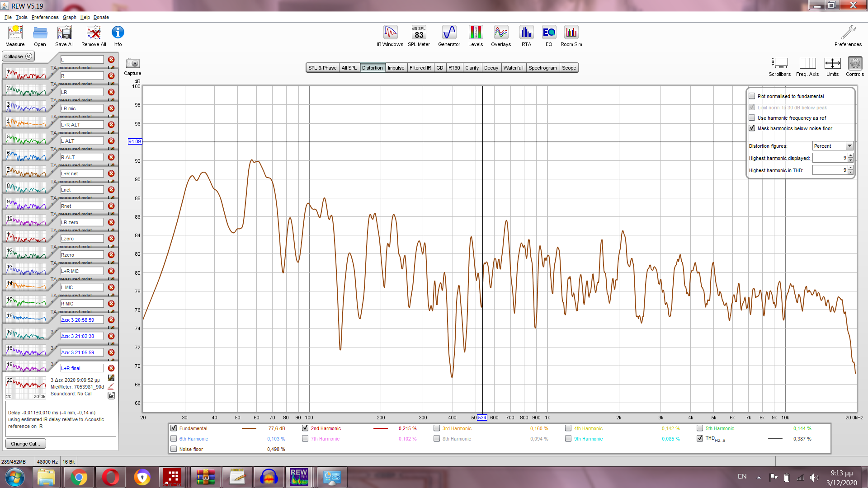
Task: Collapse the measurements side panel
Action: pos(18,56)
